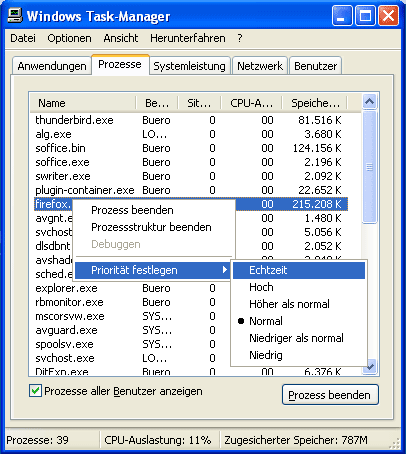Select the rbmonitor.exe process
The height and width of the screenshot is (454, 406).
[x=69, y=302]
